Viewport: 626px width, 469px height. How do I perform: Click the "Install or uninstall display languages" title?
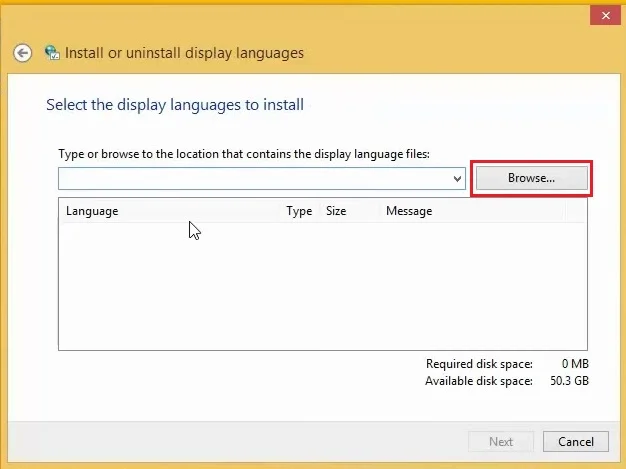[184, 53]
